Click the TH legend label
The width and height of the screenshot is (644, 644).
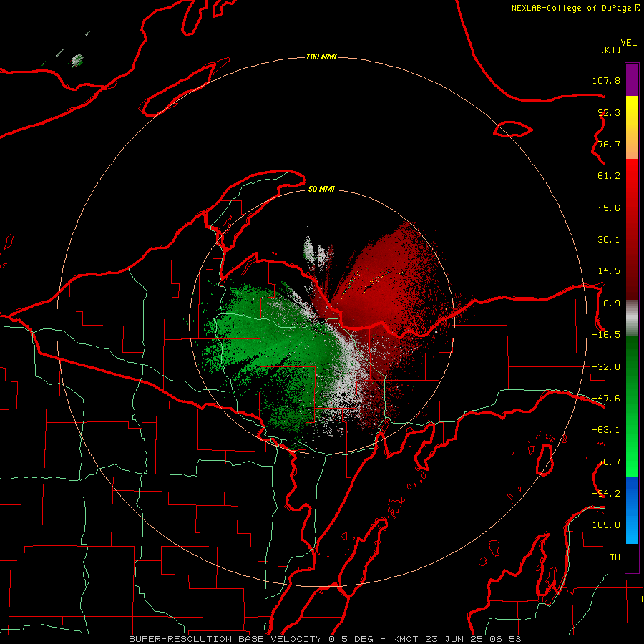[x=615, y=557]
